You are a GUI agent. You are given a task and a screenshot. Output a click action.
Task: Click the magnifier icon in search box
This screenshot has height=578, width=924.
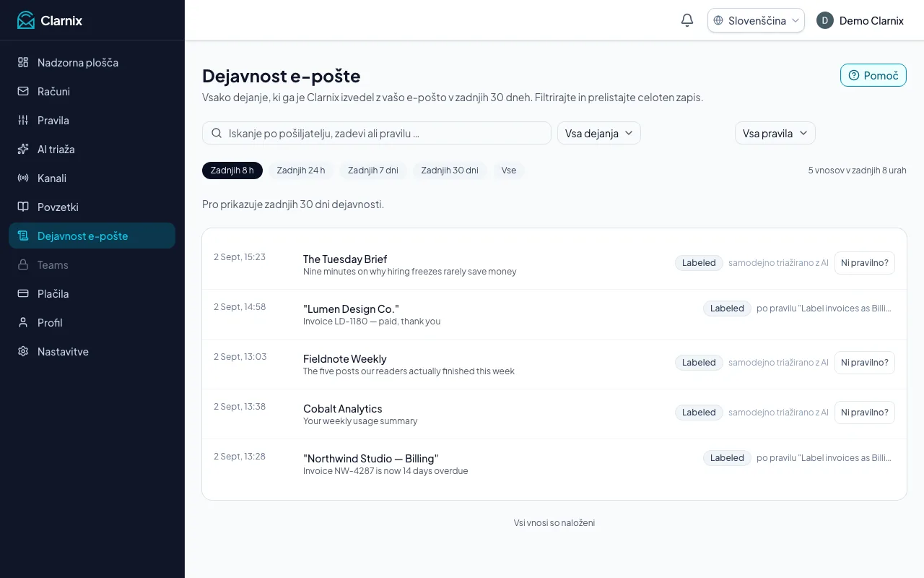point(217,133)
